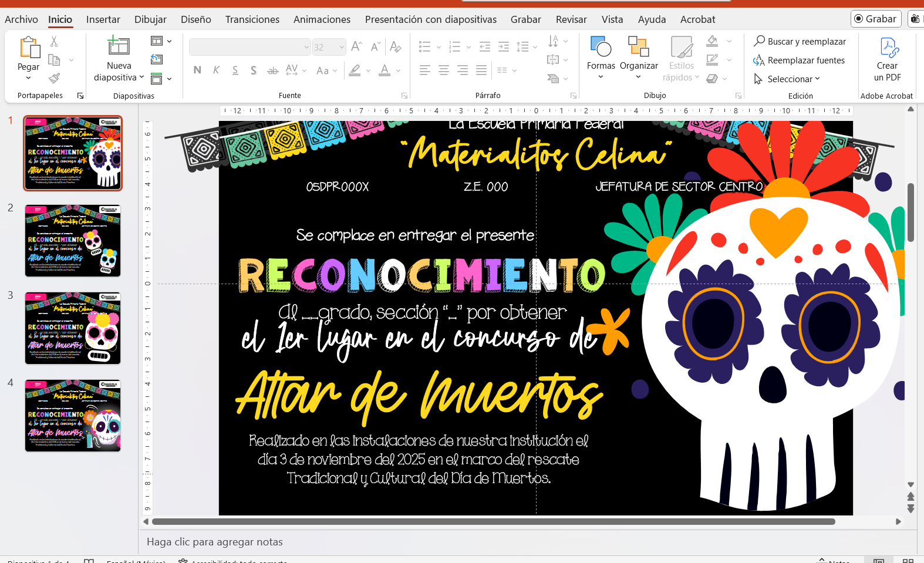The image size is (924, 563).
Task: Select the Cortar scissors icon
Action: 54,42
